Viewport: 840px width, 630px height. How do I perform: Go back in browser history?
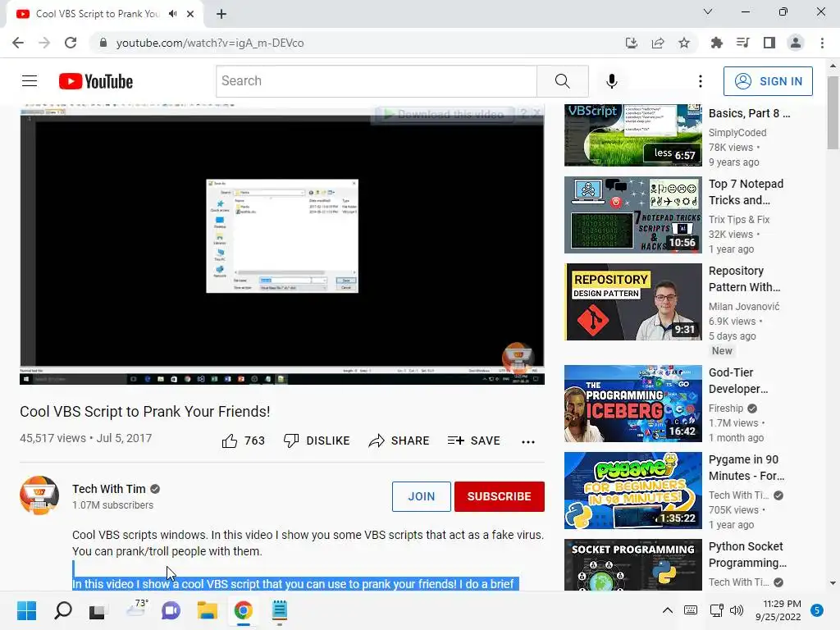pyautogui.click(x=18, y=43)
